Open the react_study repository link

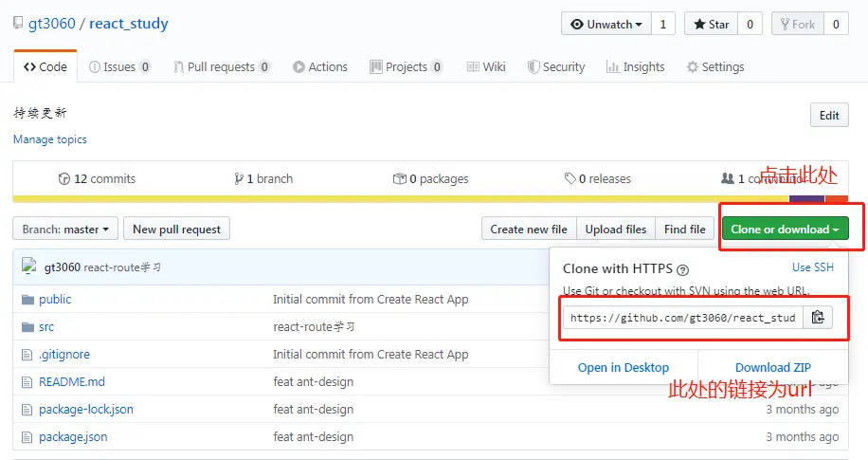[129, 24]
